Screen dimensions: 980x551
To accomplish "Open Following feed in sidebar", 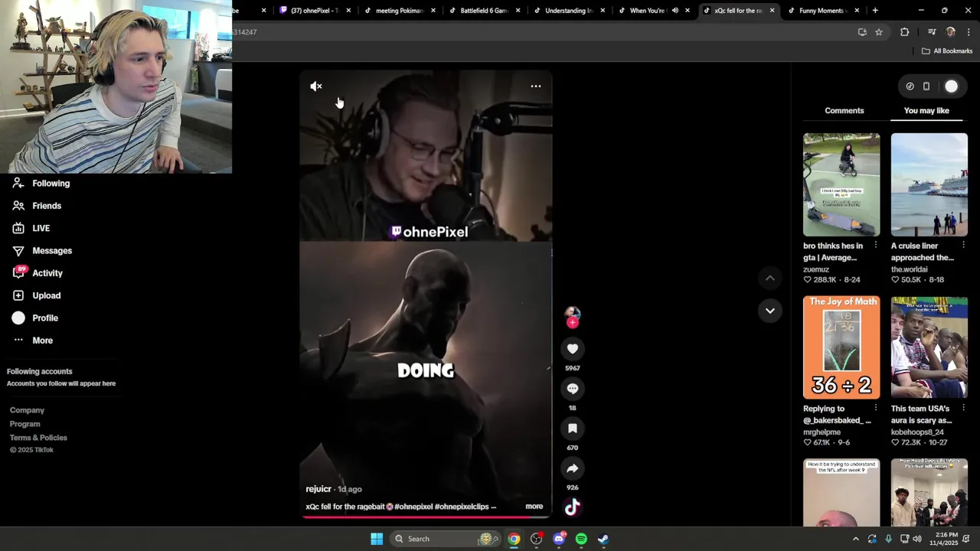I will 41,184.
